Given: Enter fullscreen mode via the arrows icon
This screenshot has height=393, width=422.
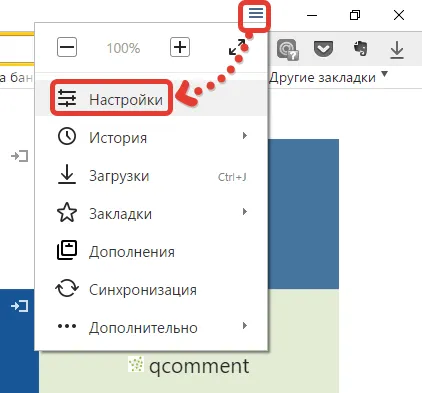Looking at the screenshot, I should coord(237,47).
